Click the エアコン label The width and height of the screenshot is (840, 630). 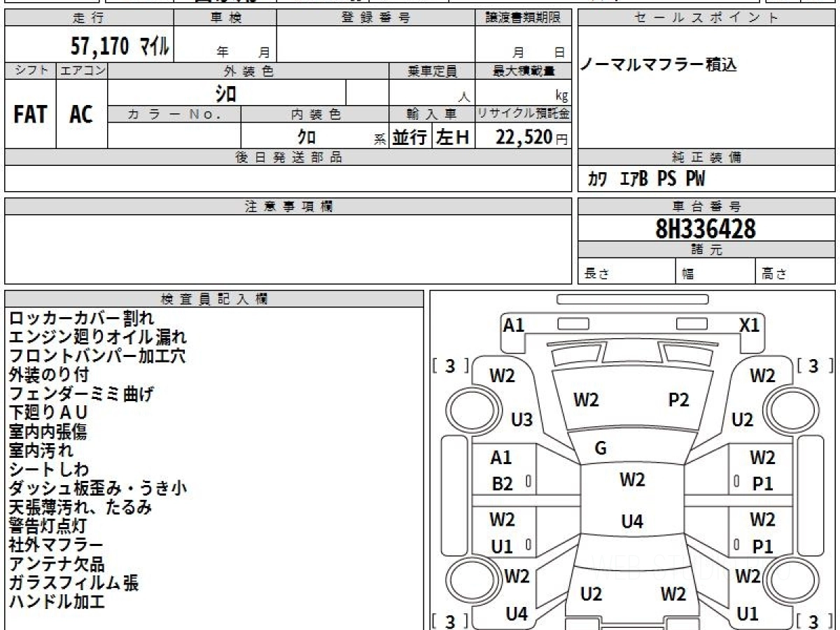[82, 71]
